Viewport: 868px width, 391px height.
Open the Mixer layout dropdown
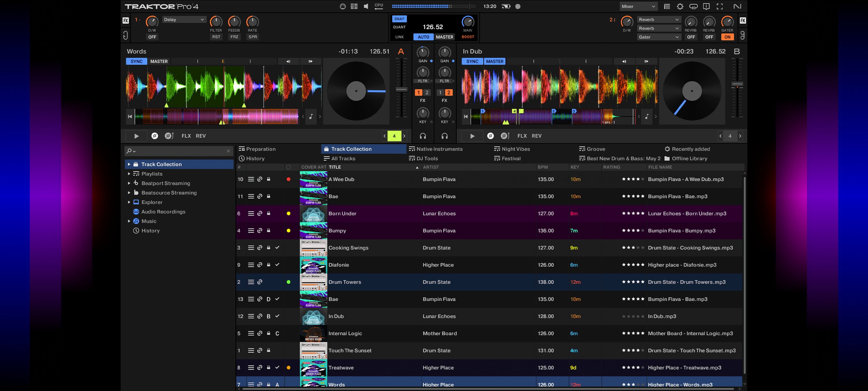click(638, 7)
